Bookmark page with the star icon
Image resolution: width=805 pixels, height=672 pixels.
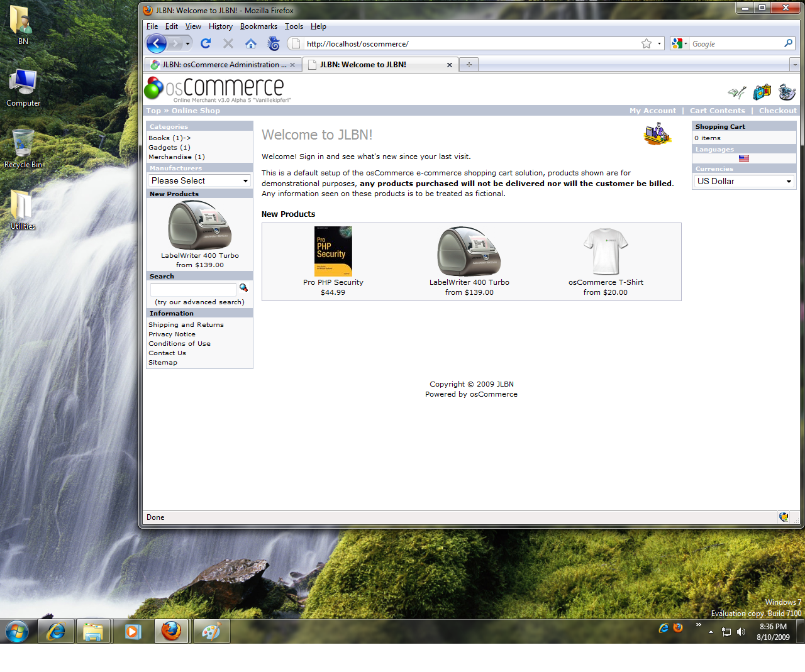pos(646,43)
